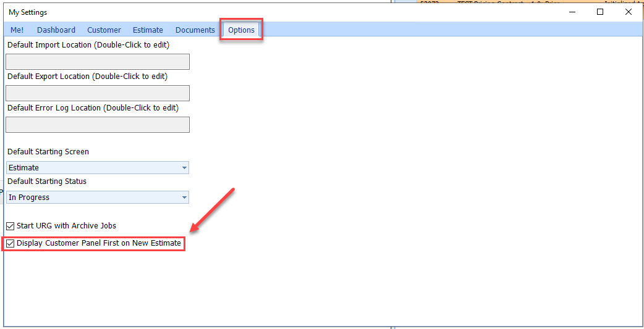The width and height of the screenshot is (644, 329).
Task: Go to the Estimate tab
Action: 148,30
